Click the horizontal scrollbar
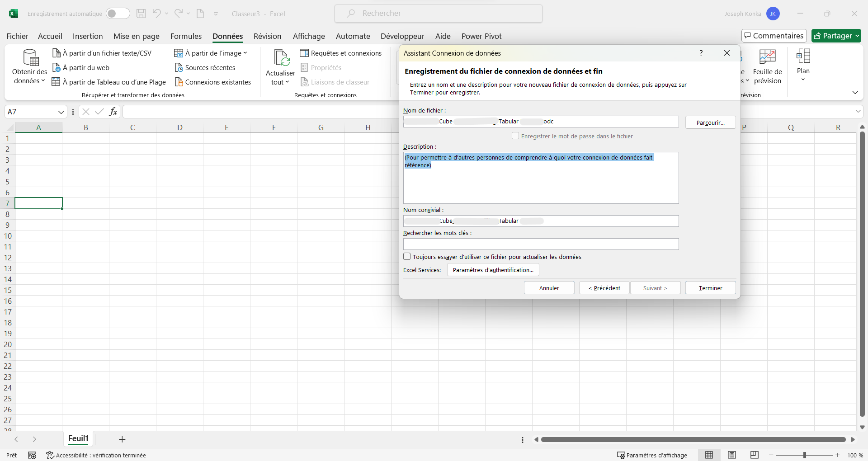The width and height of the screenshot is (868, 461). tap(693, 439)
